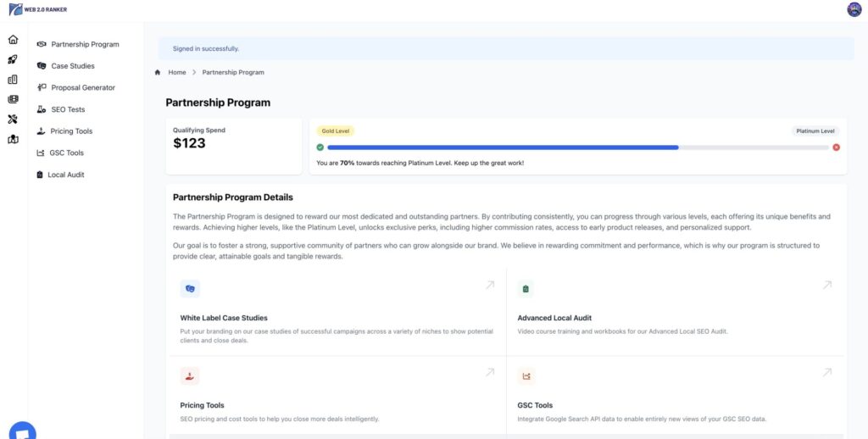Click the red X at progress end

(836, 147)
